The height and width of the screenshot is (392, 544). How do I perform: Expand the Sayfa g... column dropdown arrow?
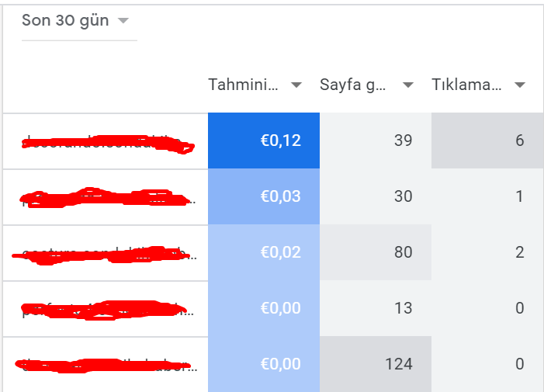click(x=408, y=85)
